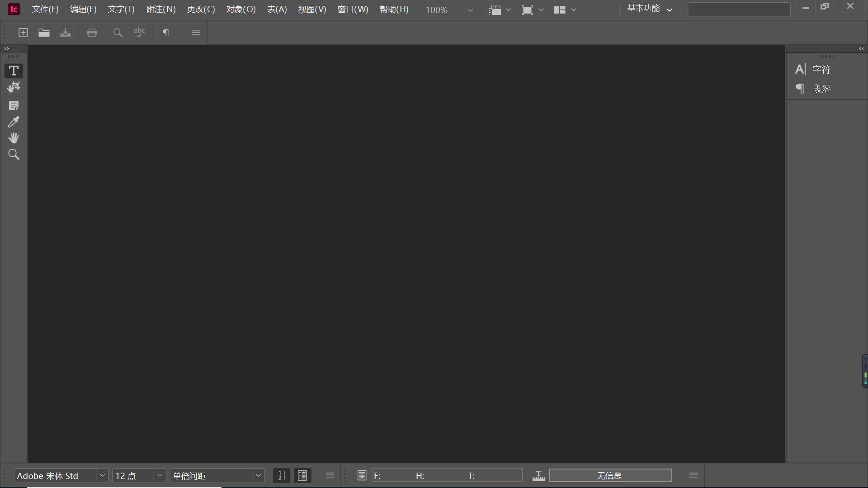
Task: Open the zoom level dropdown arrow
Action: [470, 10]
